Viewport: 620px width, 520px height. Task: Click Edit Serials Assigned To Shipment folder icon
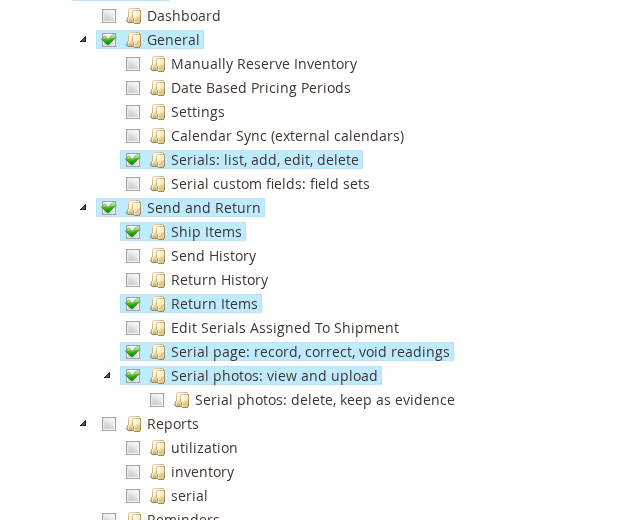[158, 328]
